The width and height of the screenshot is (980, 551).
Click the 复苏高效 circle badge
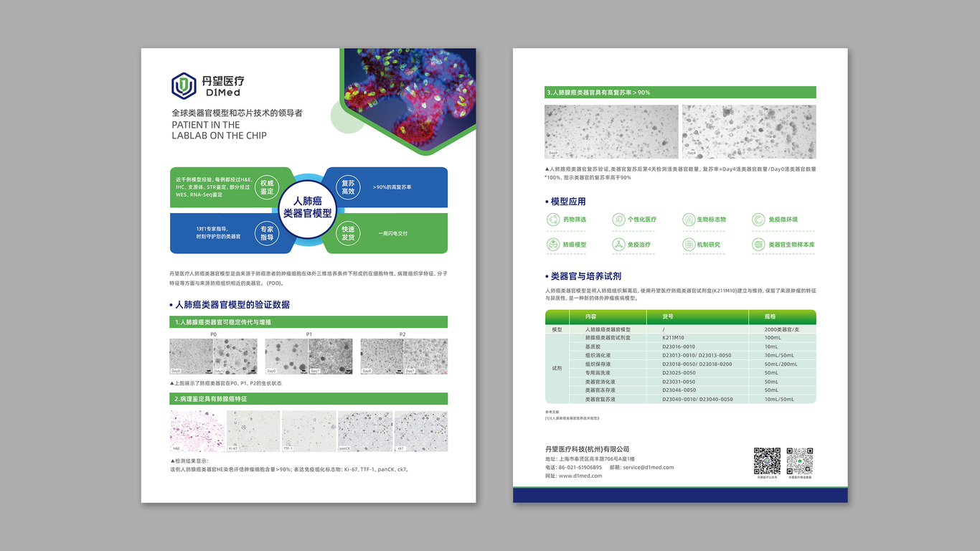[x=348, y=187]
